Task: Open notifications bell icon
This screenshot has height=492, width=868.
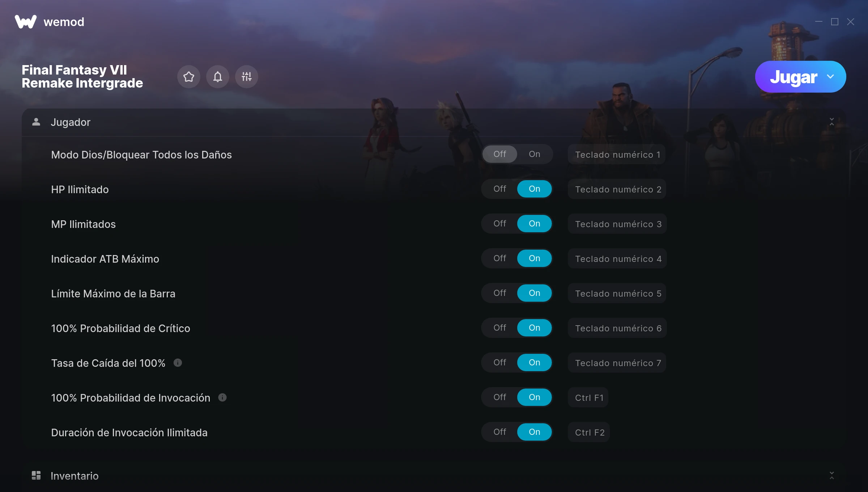Action: click(x=218, y=77)
